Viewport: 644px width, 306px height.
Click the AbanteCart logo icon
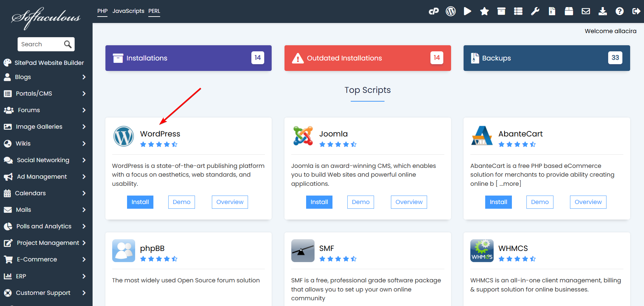(482, 136)
